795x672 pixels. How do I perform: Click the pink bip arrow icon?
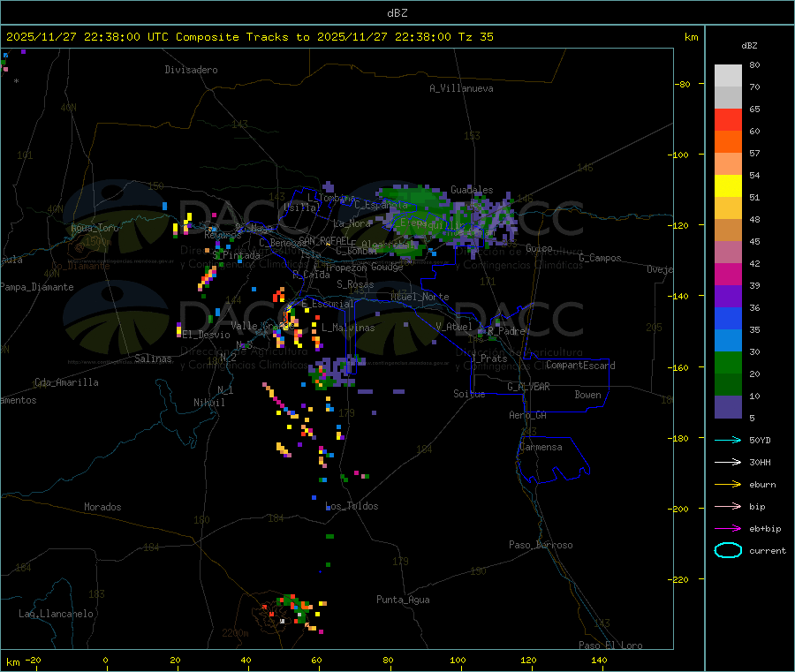click(x=728, y=506)
